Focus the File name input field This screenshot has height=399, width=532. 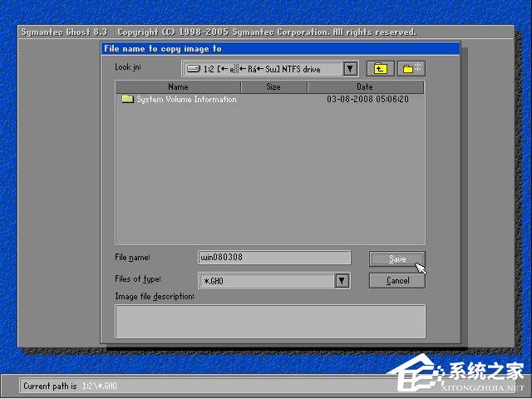click(x=274, y=257)
